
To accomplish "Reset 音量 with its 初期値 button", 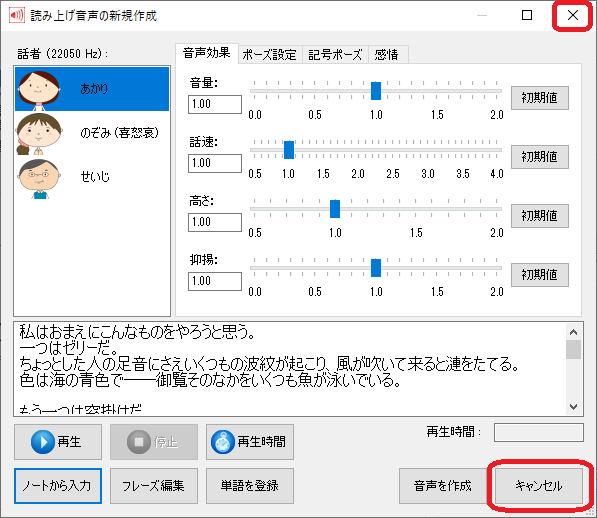I will 540,98.
